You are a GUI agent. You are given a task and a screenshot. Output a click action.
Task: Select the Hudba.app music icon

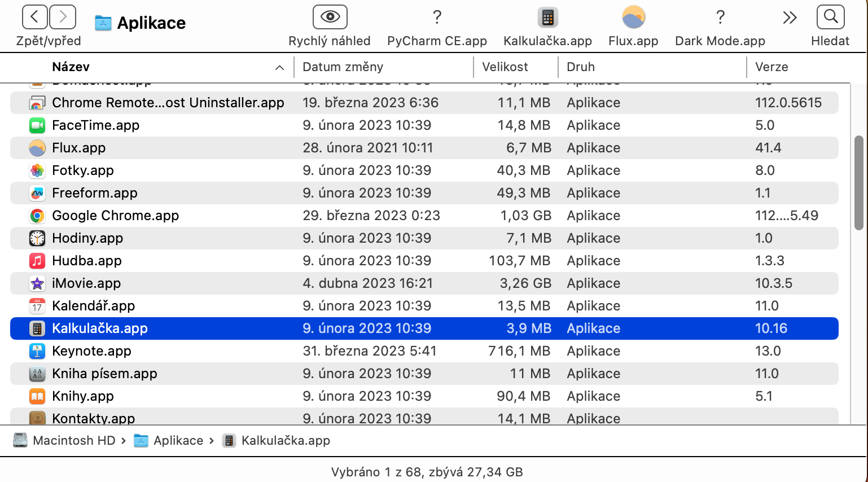tap(37, 261)
